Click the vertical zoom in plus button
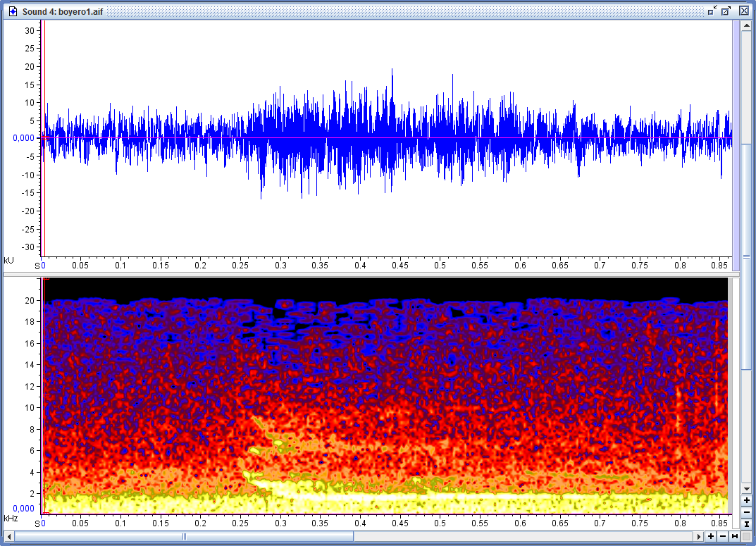756x546 pixels. click(746, 500)
